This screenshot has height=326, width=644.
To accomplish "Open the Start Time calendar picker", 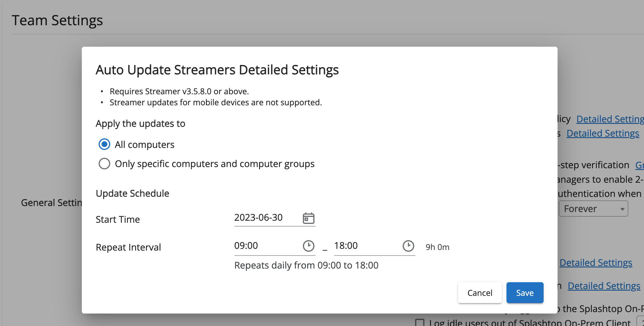I will point(309,218).
